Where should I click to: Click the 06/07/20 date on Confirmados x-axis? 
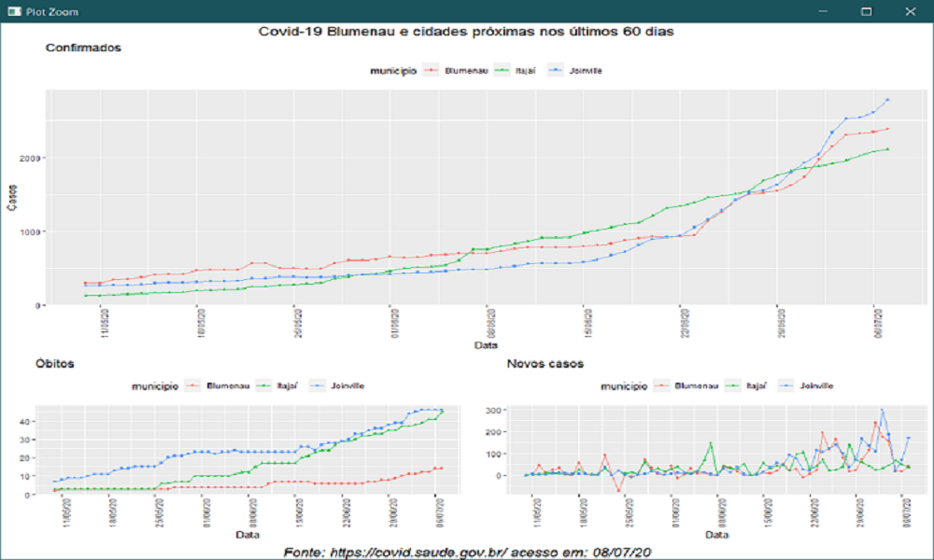(x=879, y=323)
